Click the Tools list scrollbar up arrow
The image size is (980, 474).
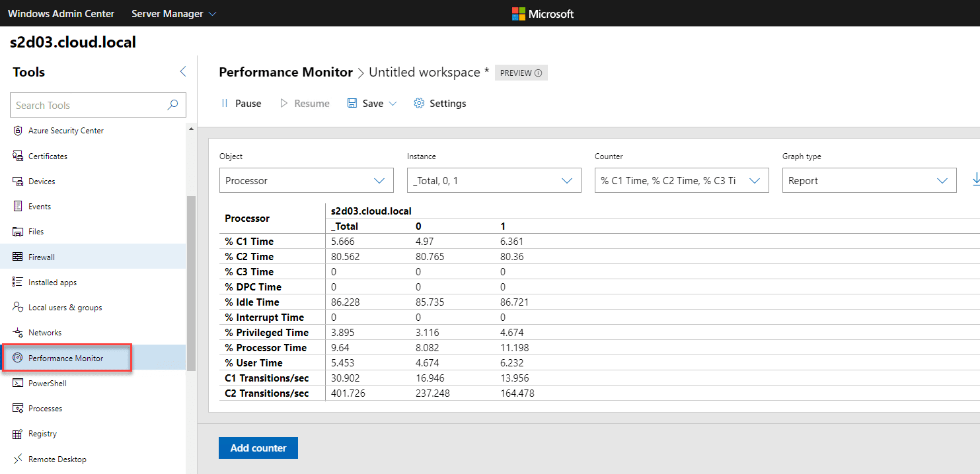pos(192,129)
